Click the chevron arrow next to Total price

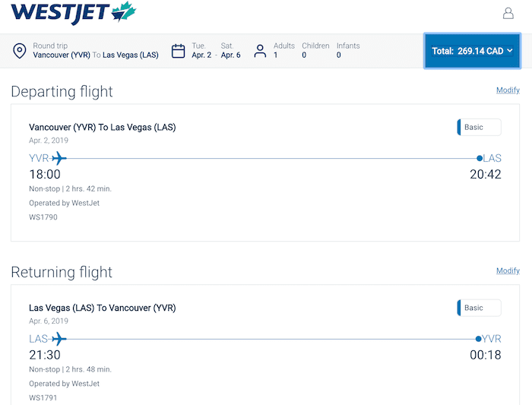click(510, 51)
